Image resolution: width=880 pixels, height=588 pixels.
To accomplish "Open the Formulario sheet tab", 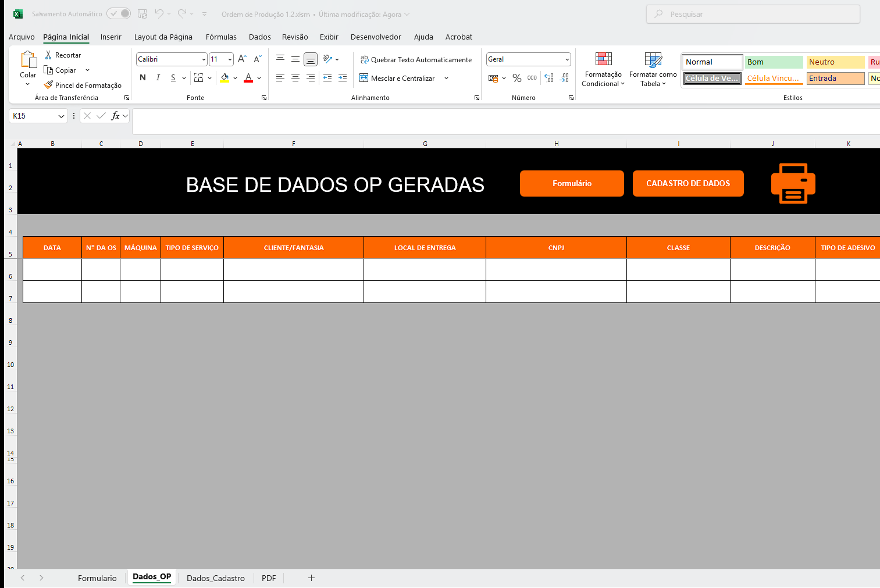I will click(97, 578).
